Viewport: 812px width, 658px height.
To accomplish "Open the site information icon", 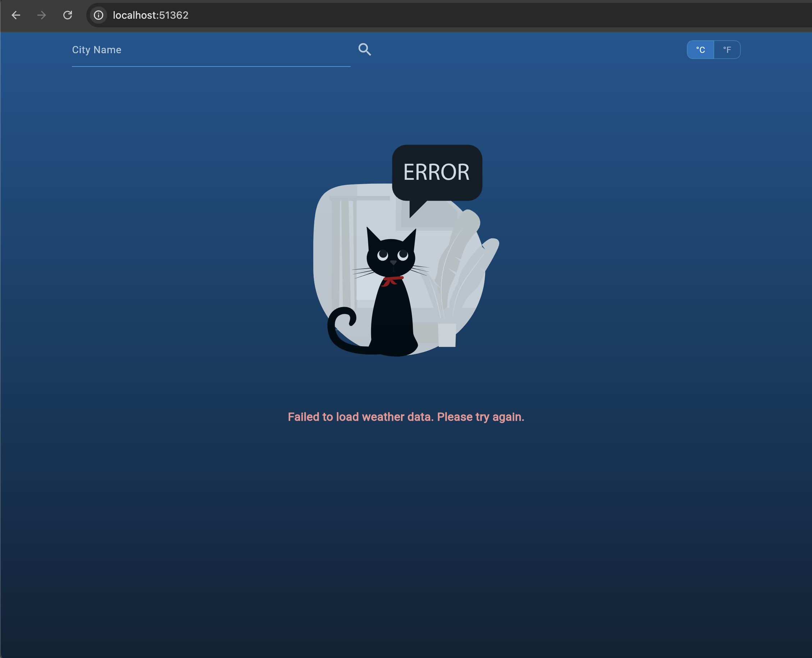I will (99, 15).
